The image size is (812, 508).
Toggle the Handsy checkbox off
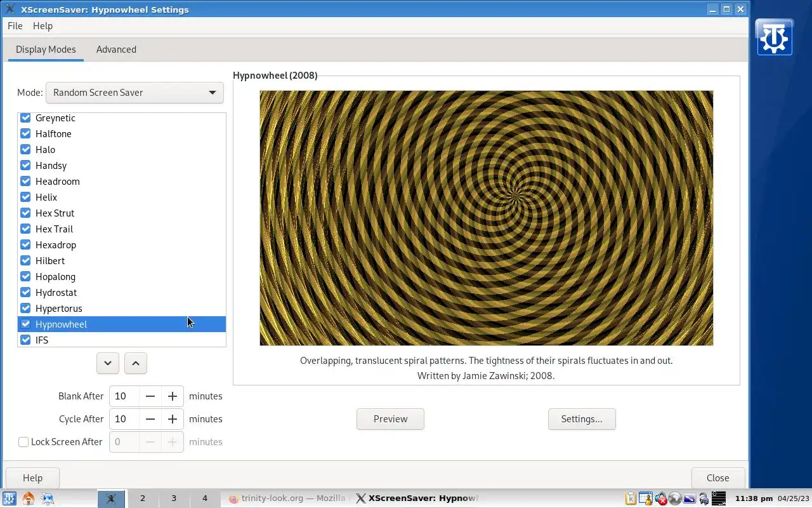point(25,166)
